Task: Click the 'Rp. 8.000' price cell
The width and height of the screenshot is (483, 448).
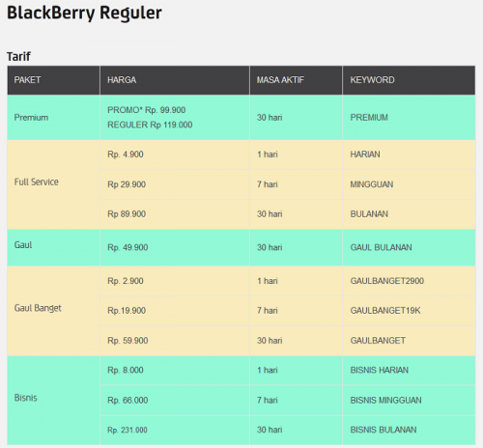Action: click(x=175, y=371)
